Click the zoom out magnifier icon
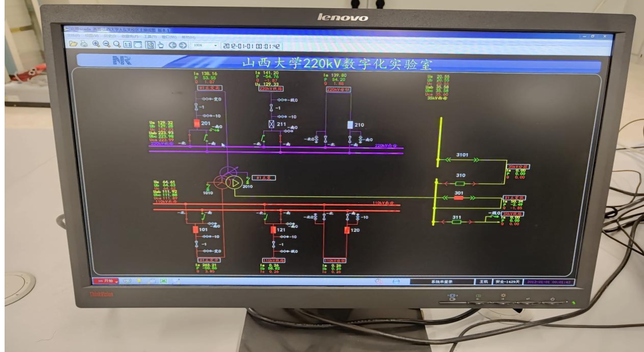 point(107,44)
